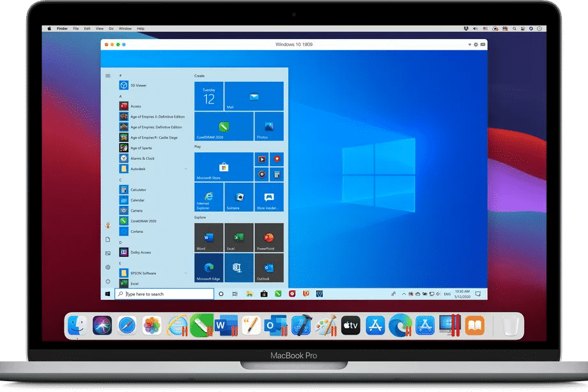Launch Access from the Start app list

pos(130,106)
